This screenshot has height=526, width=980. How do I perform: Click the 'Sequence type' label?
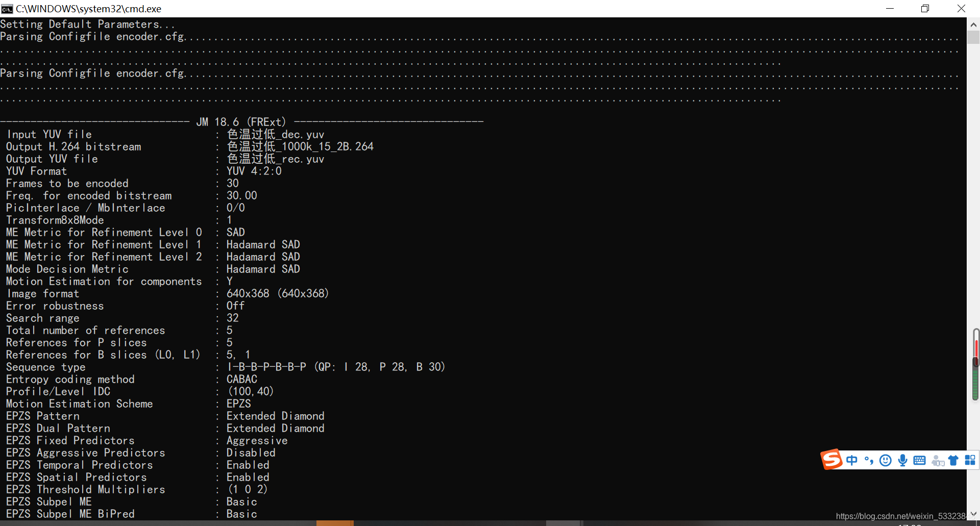pyautogui.click(x=46, y=367)
